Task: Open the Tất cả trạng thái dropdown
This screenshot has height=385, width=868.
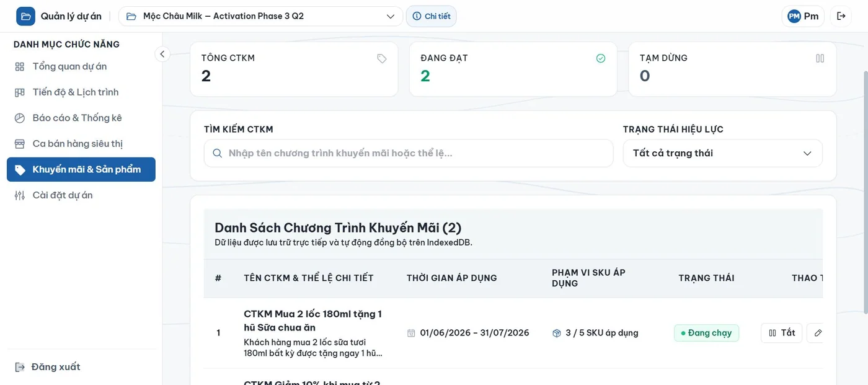Action: tap(723, 153)
